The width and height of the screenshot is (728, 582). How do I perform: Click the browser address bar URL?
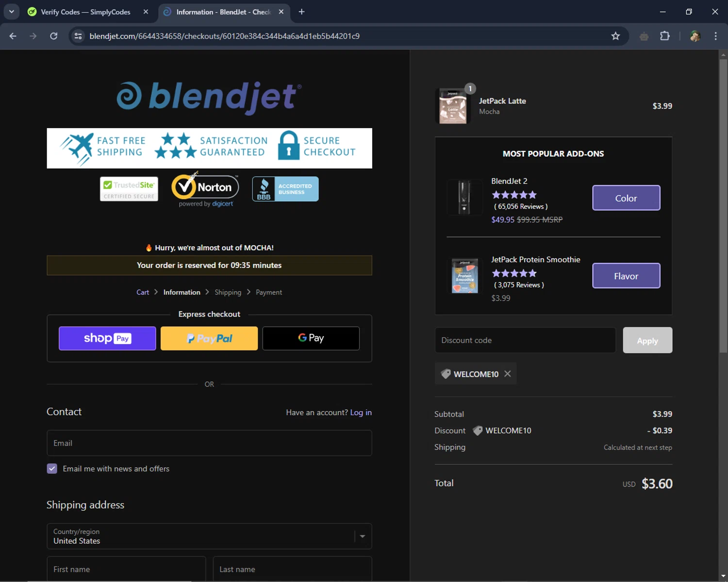[x=224, y=36]
